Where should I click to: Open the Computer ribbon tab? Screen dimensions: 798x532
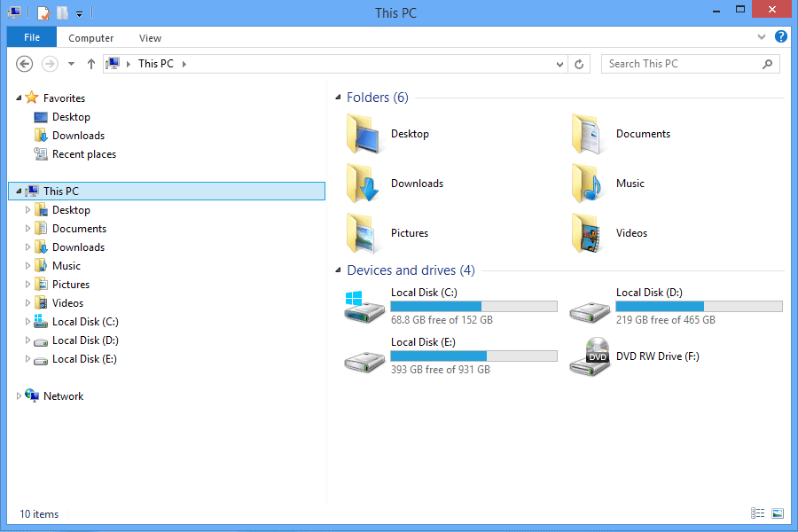pyautogui.click(x=90, y=38)
